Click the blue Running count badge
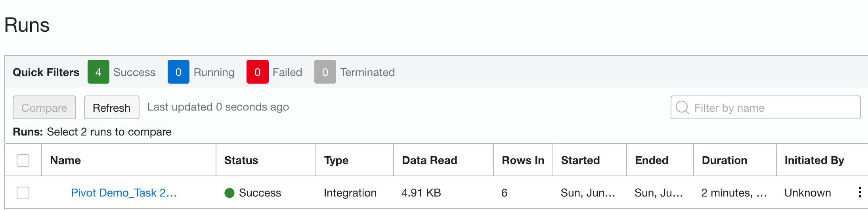This screenshot has width=868, height=210. 178,72
